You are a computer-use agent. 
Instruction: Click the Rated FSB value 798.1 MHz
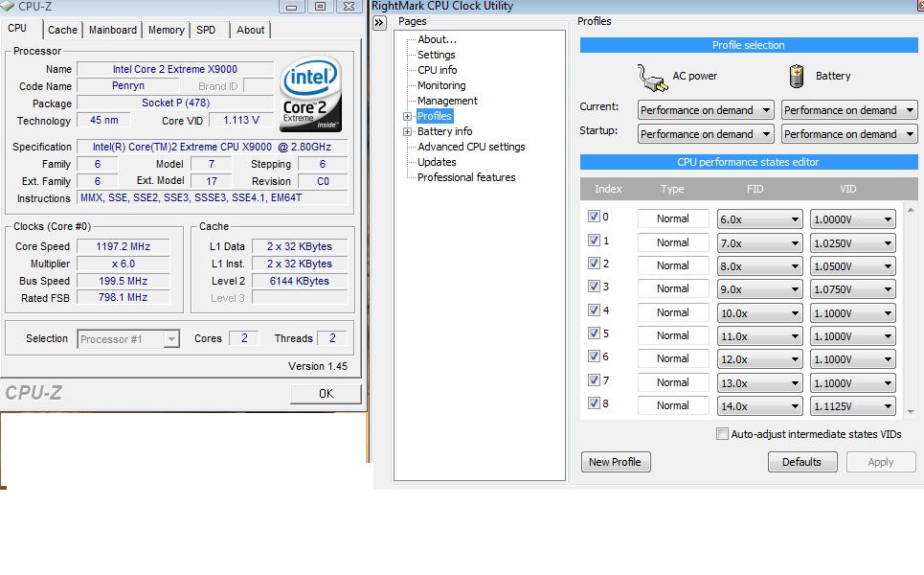tap(124, 298)
